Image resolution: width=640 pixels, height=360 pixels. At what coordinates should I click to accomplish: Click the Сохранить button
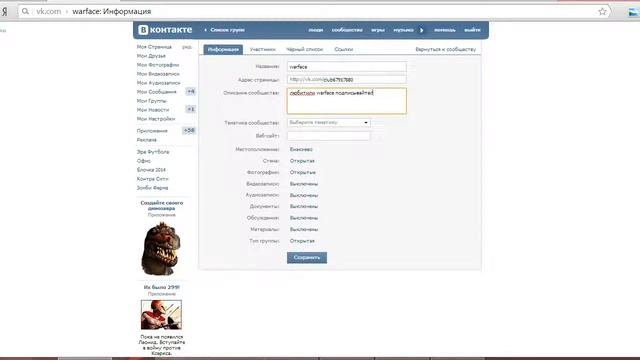click(x=307, y=258)
